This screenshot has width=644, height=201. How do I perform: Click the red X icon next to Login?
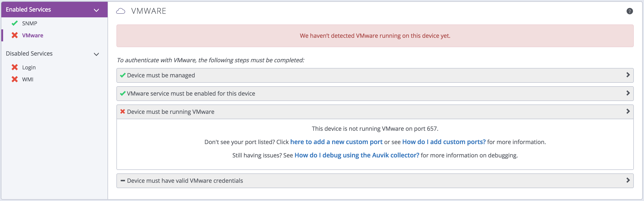click(14, 67)
